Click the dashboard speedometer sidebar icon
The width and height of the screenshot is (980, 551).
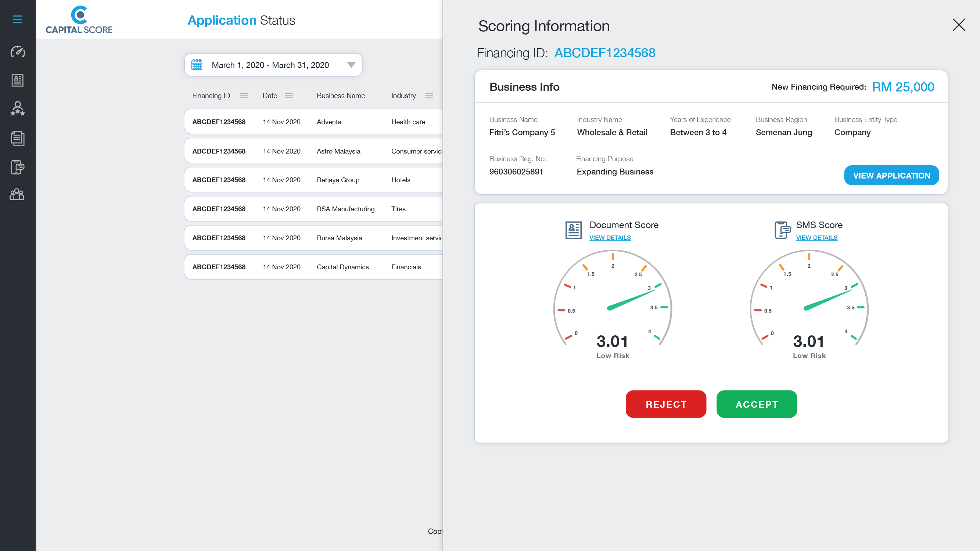pos(18,51)
